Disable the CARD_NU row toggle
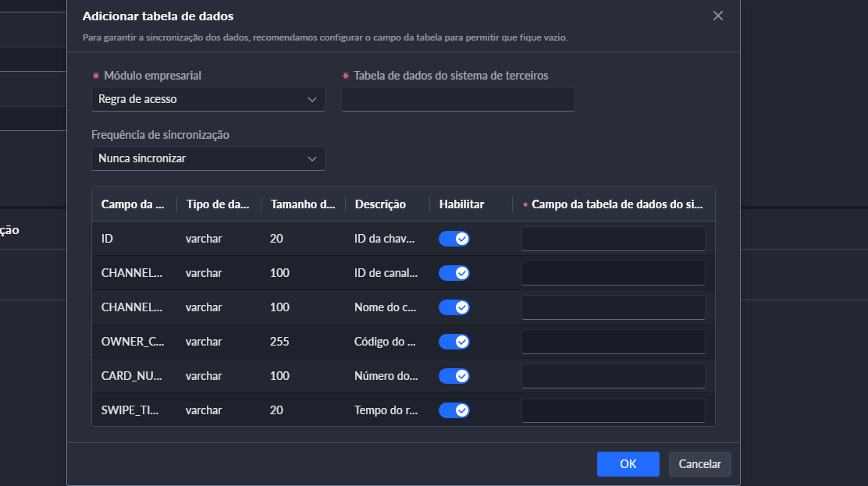The image size is (868, 486). tap(454, 376)
